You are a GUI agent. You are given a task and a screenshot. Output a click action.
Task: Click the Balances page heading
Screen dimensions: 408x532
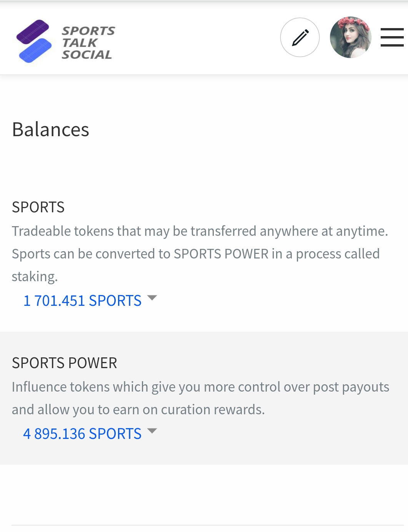pyautogui.click(x=50, y=129)
